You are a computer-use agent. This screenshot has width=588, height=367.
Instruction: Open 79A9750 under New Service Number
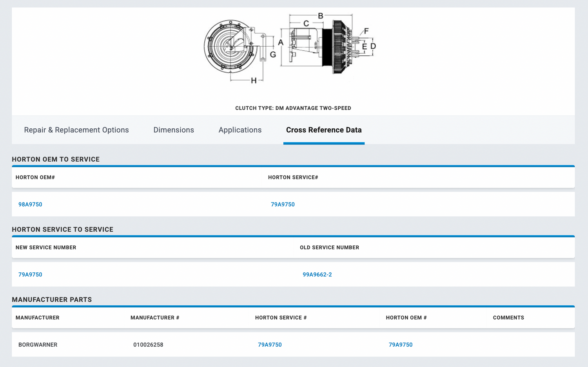click(x=30, y=275)
